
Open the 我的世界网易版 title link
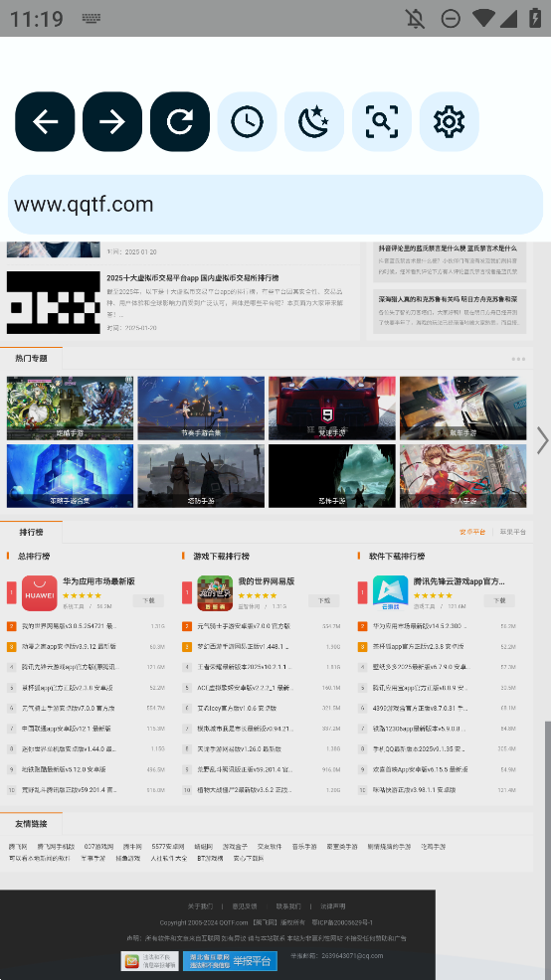267,581
